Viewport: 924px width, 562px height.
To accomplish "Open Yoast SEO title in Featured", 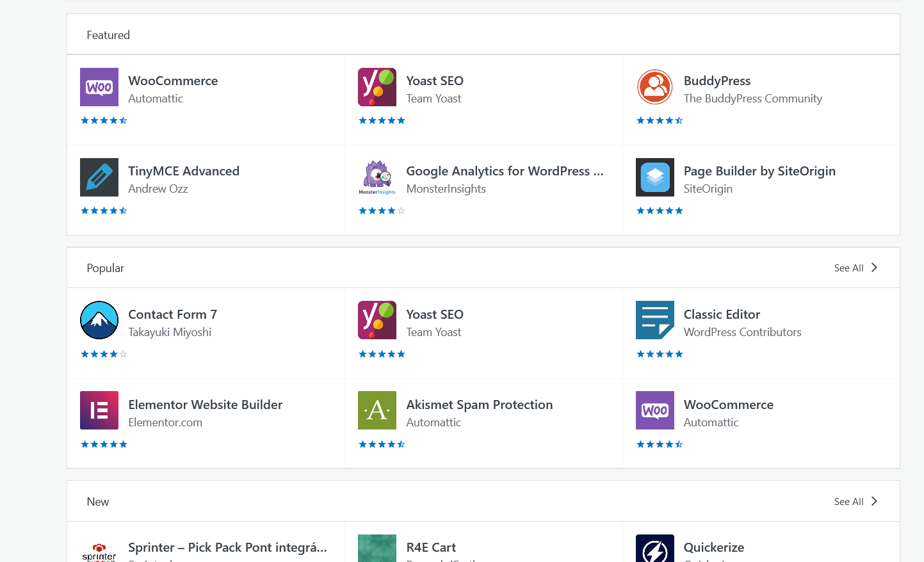I will pos(435,81).
